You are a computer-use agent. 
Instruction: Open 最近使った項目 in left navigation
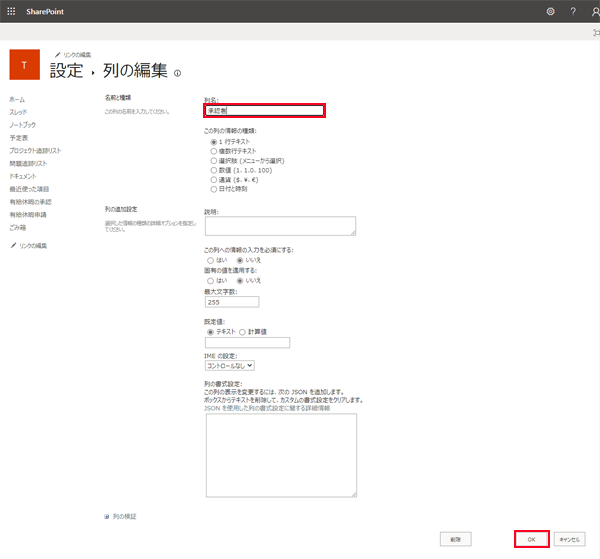tap(29, 189)
